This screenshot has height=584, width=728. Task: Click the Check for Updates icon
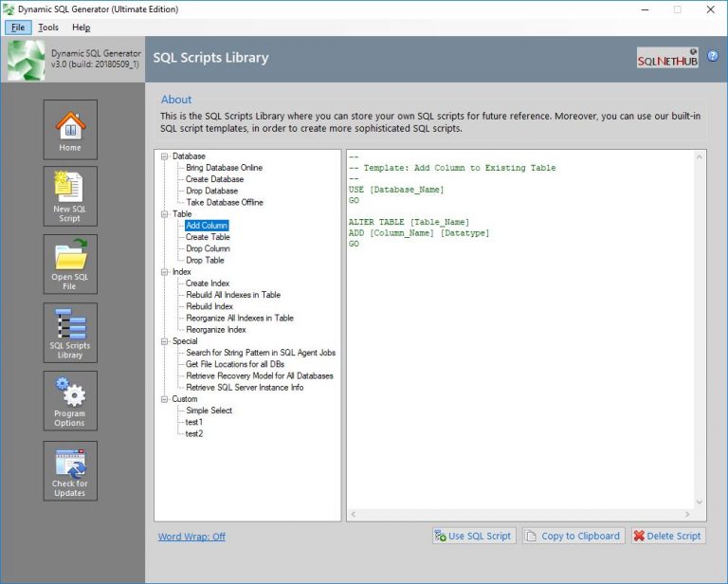[70, 471]
